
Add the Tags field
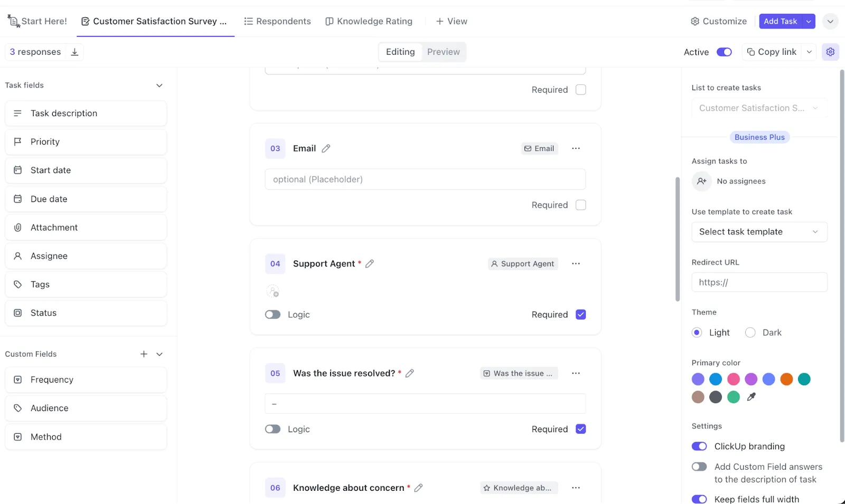[86, 284]
